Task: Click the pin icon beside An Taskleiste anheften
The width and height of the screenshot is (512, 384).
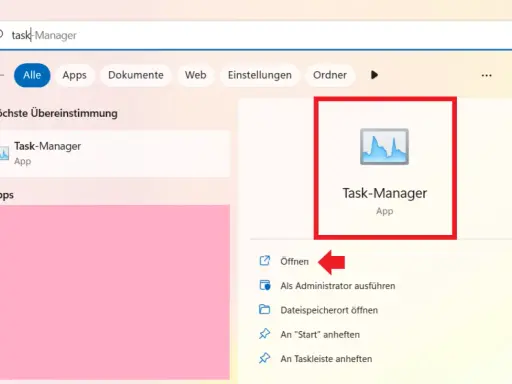Action: point(265,358)
